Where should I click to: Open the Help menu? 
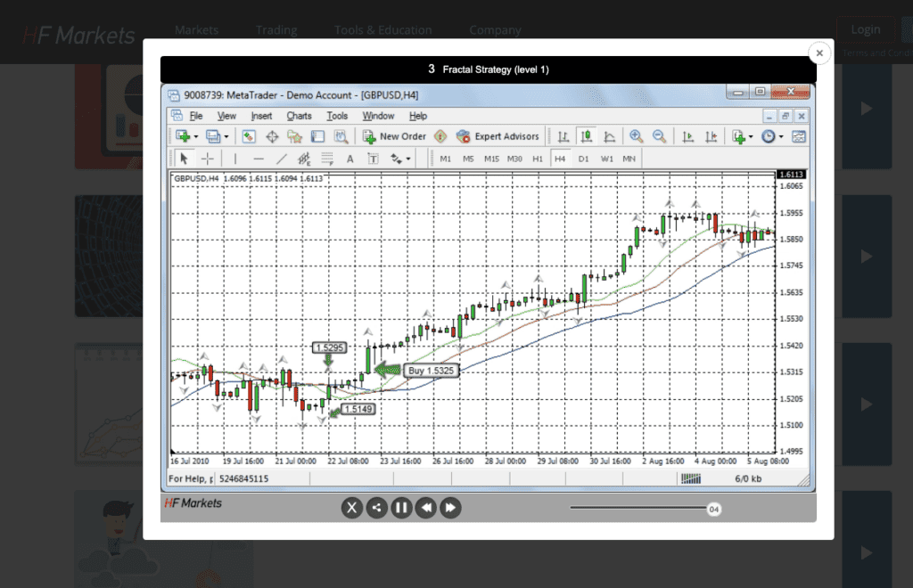[x=418, y=116]
